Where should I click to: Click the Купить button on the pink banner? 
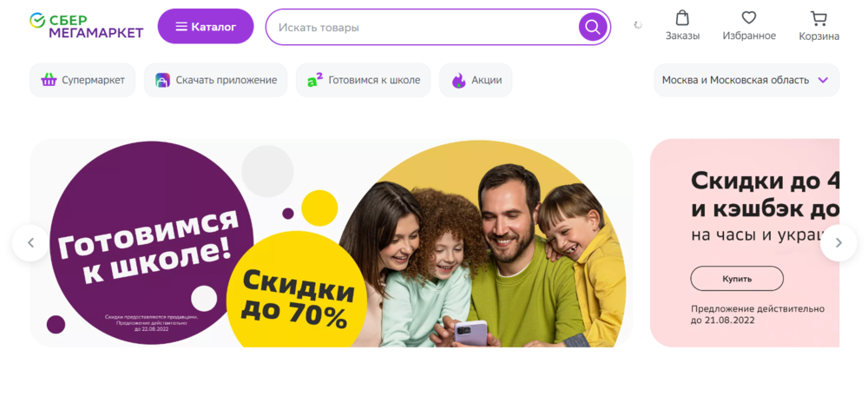(x=737, y=279)
